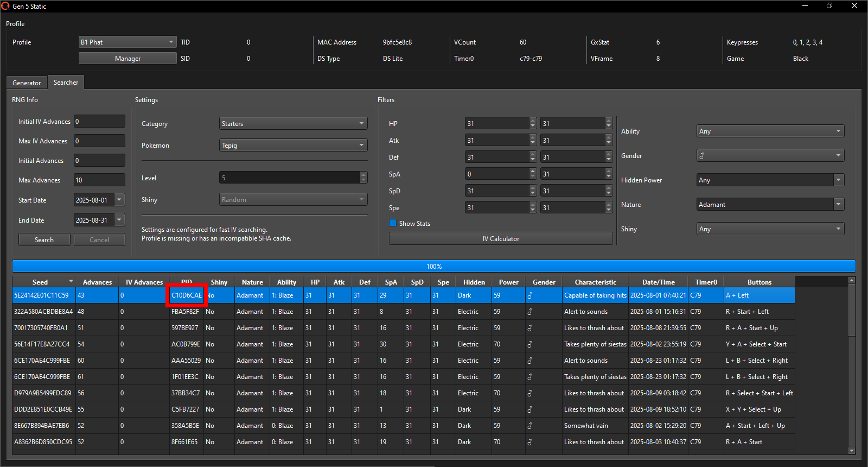Open the Category Starters dropdown
Viewport: 868px width, 467px height.
[x=293, y=124]
